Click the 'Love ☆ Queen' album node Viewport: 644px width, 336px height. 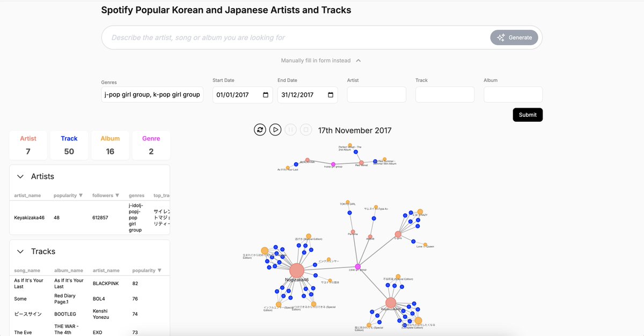pyautogui.click(x=425, y=244)
